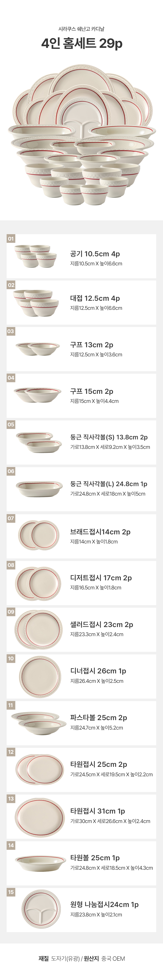Viewport: 163px width, 980px height.
Task: Click the 디너접시 26cm 1p plate image
Action: click(x=40, y=676)
